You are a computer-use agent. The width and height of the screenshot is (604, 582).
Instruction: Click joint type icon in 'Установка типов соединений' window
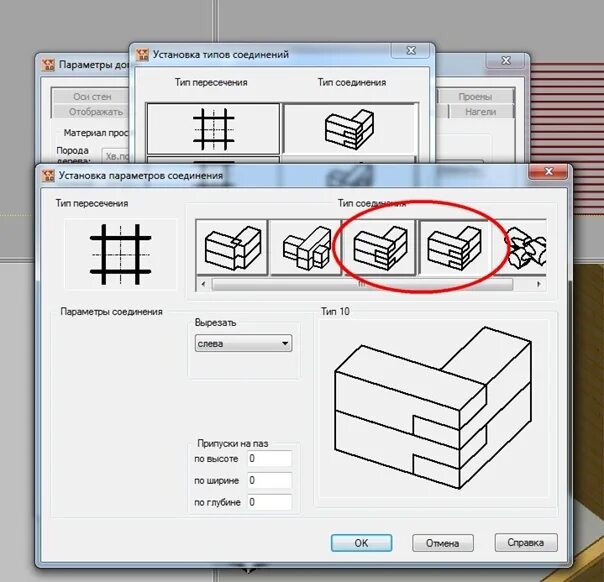[350, 129]
